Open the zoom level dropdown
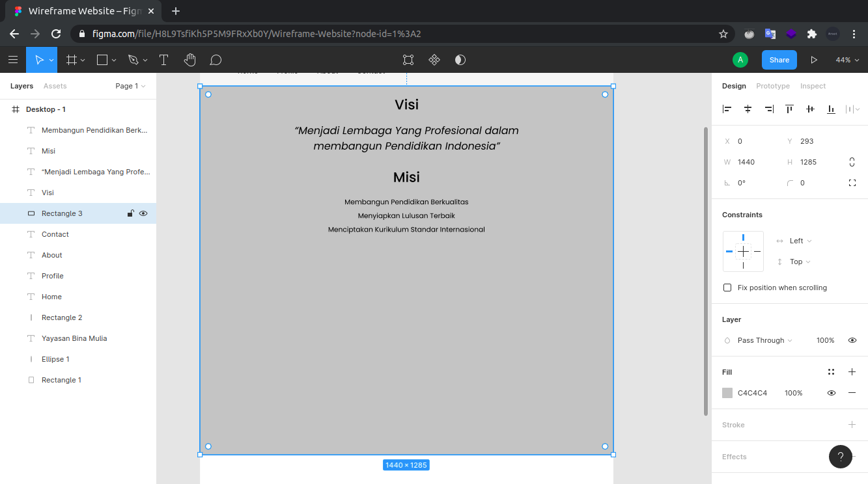Viewport: 868px width, 484px height. click(x=847, y=59)
